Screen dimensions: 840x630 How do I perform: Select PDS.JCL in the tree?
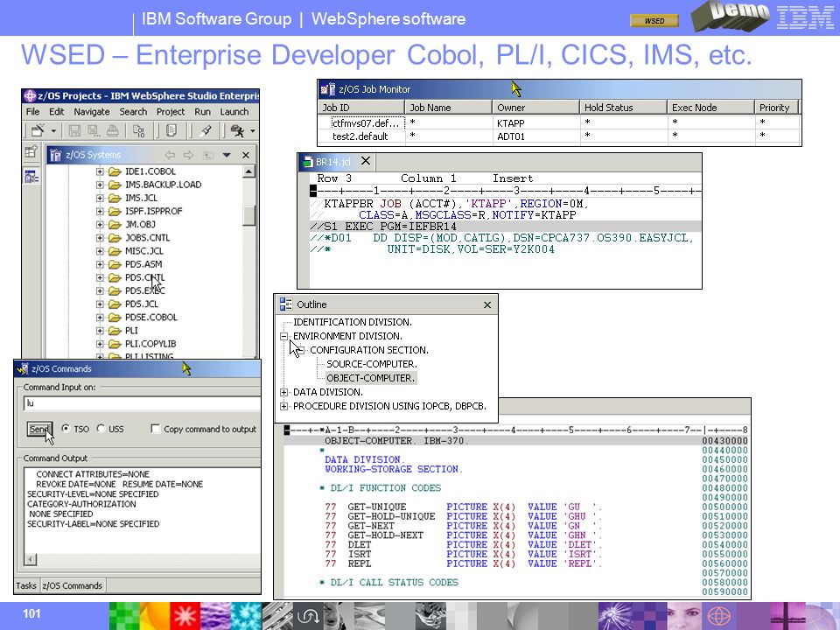(x=142, y=304)
